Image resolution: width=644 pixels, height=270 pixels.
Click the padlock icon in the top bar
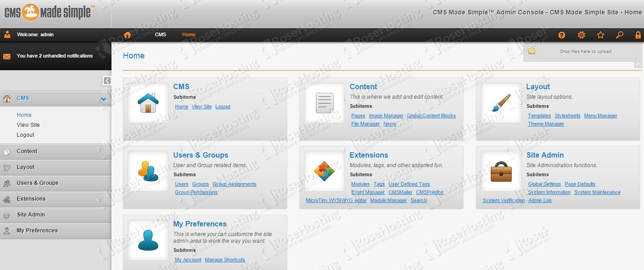tap(638, 35)
